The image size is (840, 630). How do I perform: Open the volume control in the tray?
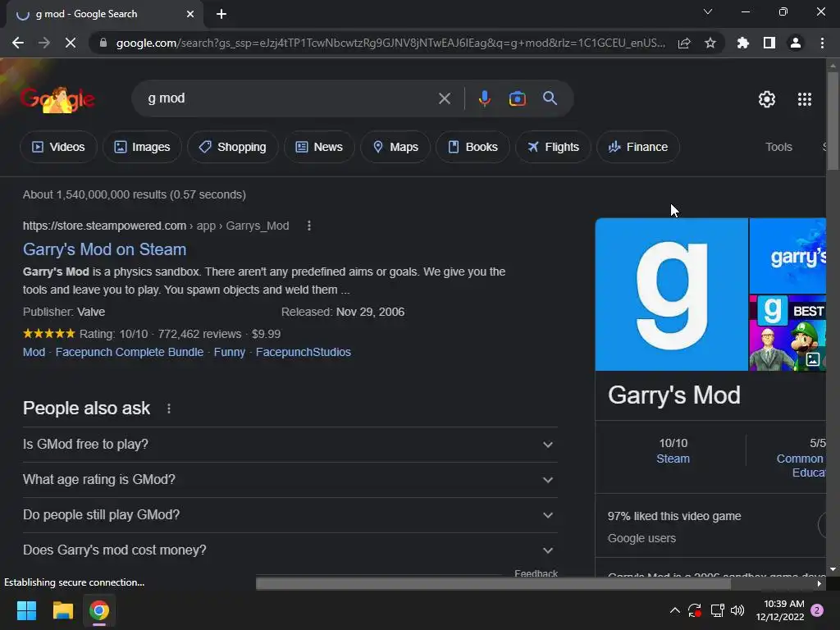coord(737,610)
